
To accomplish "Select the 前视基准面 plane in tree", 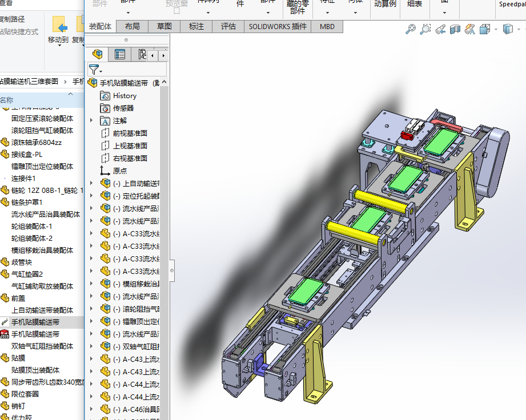I will pyautogui.click(x=130, y=133).
